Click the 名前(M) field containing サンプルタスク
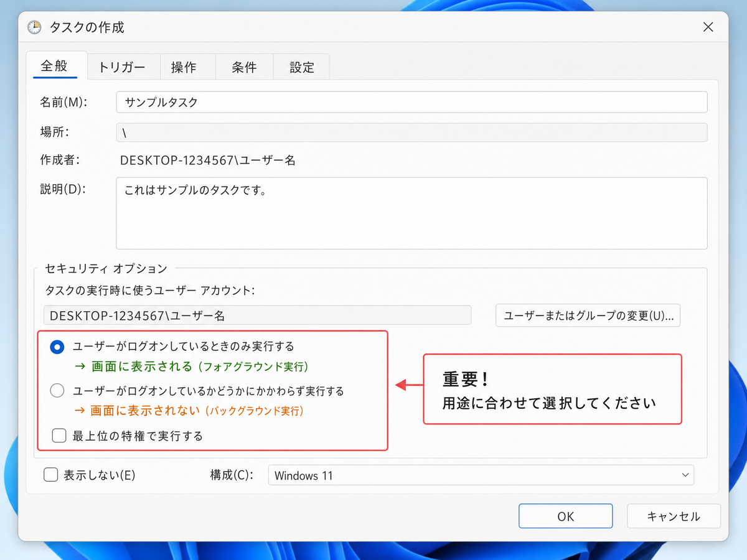 [x=411, y=102]
